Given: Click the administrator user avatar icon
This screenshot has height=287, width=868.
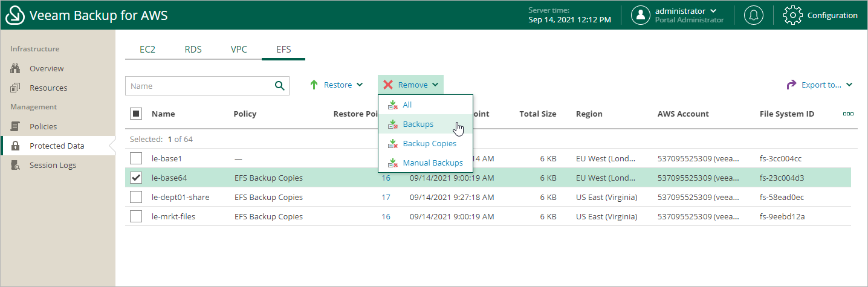Looking at the screenshot, I should [640, 15].
